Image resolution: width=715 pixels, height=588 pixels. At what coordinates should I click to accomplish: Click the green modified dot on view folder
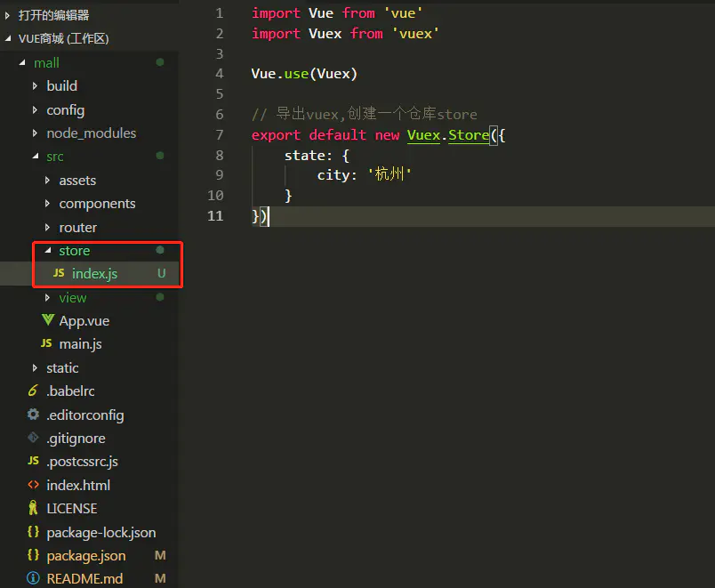coord(160,297)
